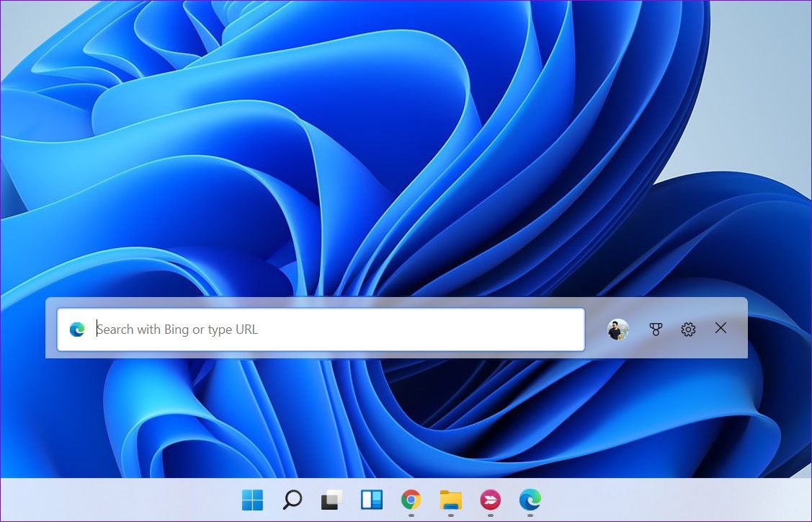The height and width of the screenshot is (522, 812).
Task: Close the Edge search bar
Action: [x=720, y=327]
